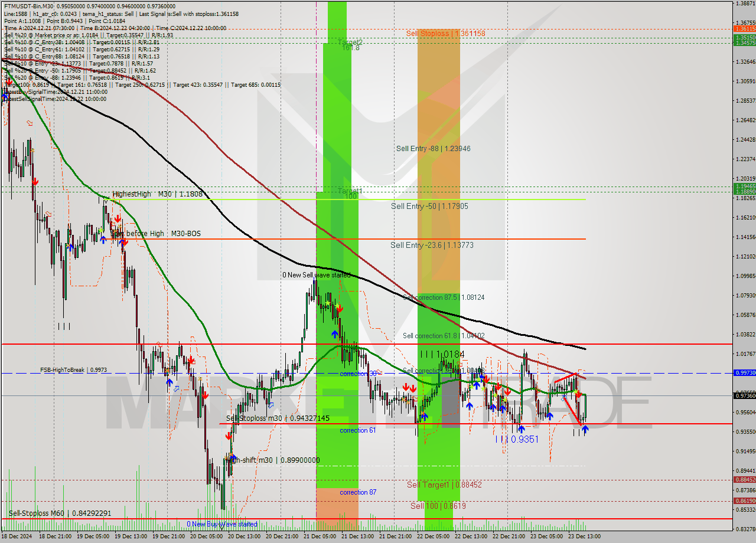The height and width of the screenshot is (543, 756).
Task: Click the '0 New Buy Wave started' label
Action: tap(222, 524)
